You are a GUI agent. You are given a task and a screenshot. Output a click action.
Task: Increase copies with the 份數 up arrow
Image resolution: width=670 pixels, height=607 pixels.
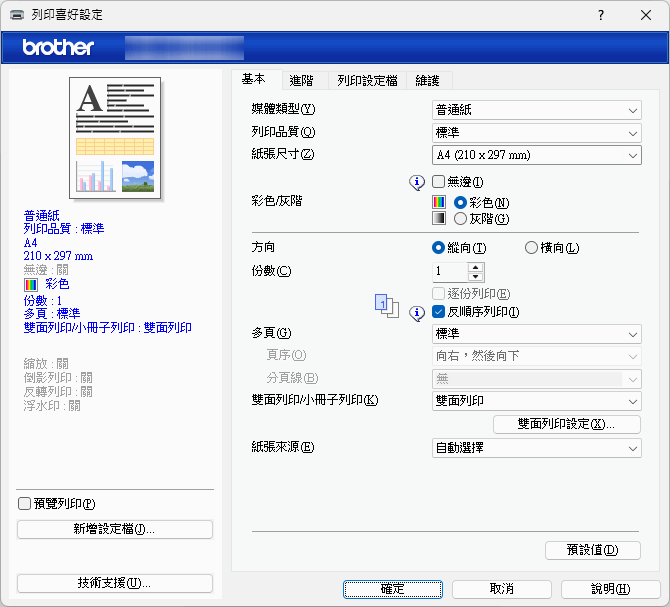(x=476, y=266)
